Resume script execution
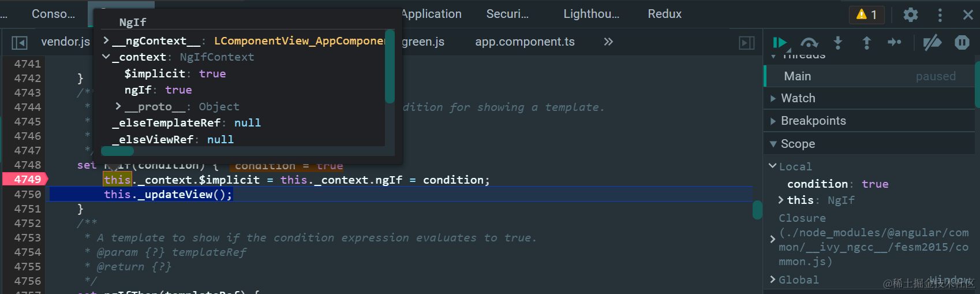Image resolution: width=980 pixels, height=294 pixels. pyautogui.click(x=780, y=42)
